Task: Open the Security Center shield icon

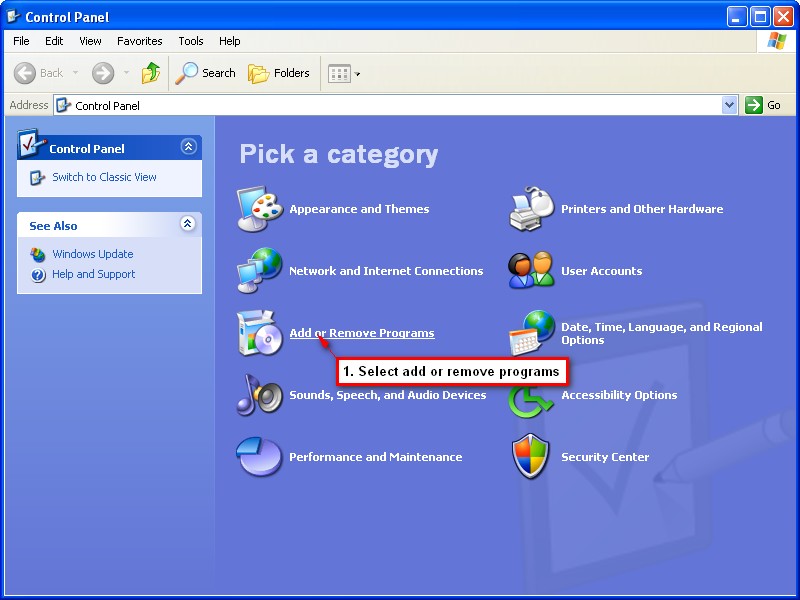Action: [x=531, y=456]
